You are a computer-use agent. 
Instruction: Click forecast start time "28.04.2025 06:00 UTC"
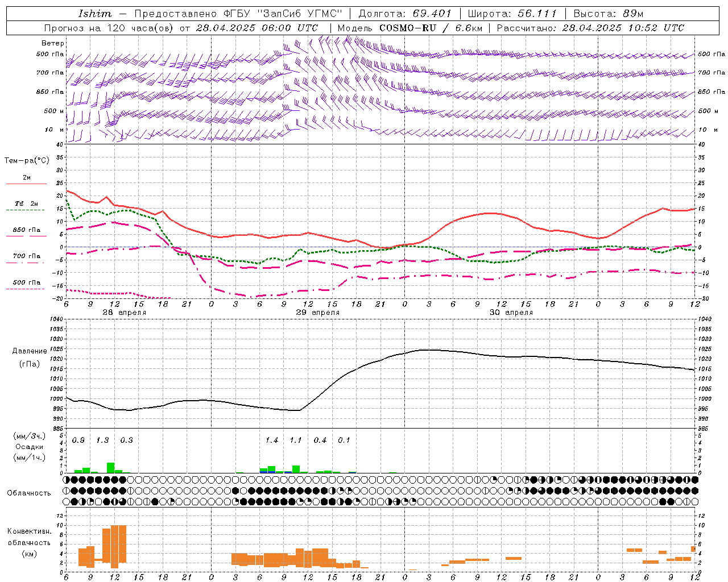(x=257, y=28)
